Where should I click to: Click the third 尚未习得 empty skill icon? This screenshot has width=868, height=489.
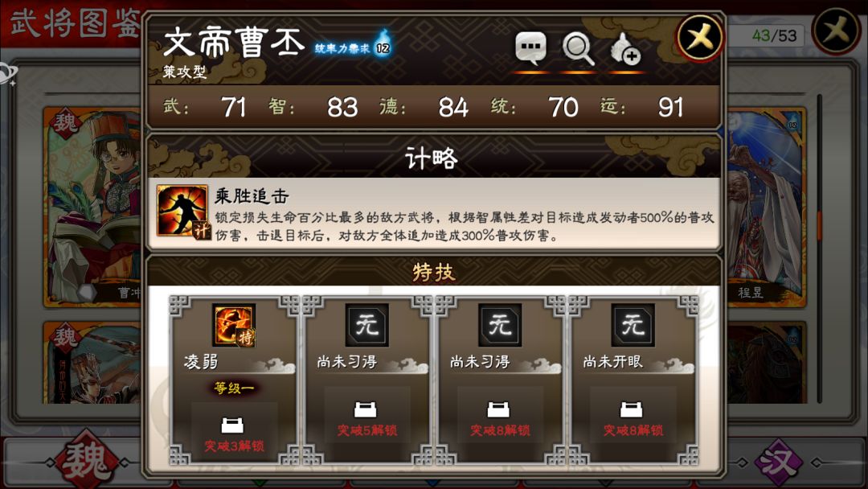click(500, 325)
